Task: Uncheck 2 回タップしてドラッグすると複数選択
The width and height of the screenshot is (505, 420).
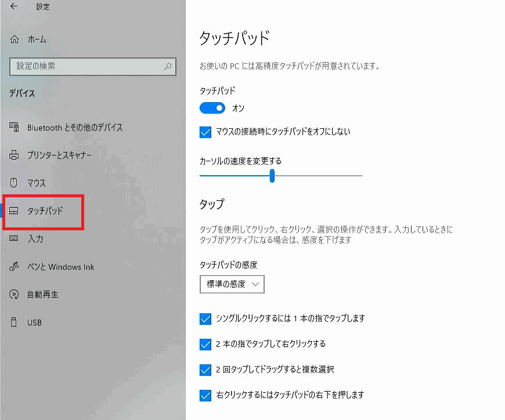Action: (205, 370)
